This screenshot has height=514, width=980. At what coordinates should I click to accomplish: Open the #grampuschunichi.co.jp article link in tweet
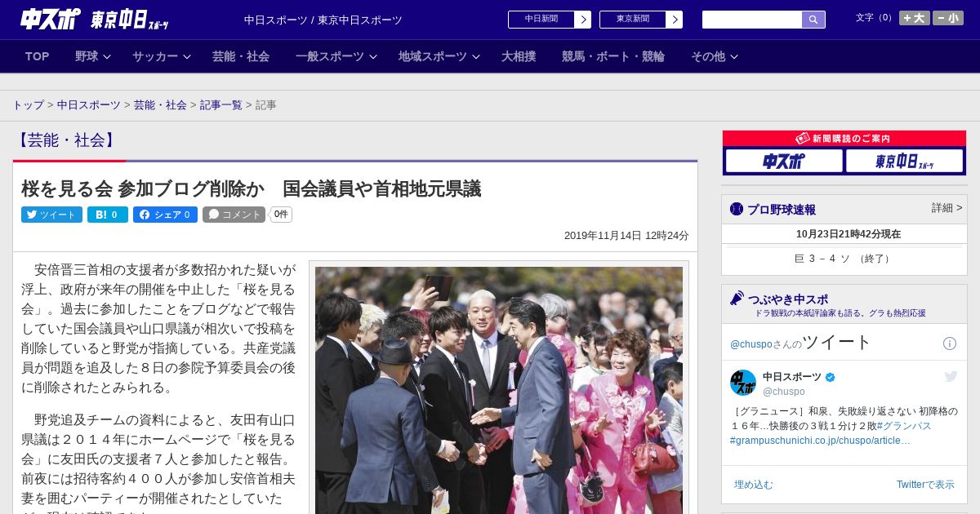(x=820, y=441)
